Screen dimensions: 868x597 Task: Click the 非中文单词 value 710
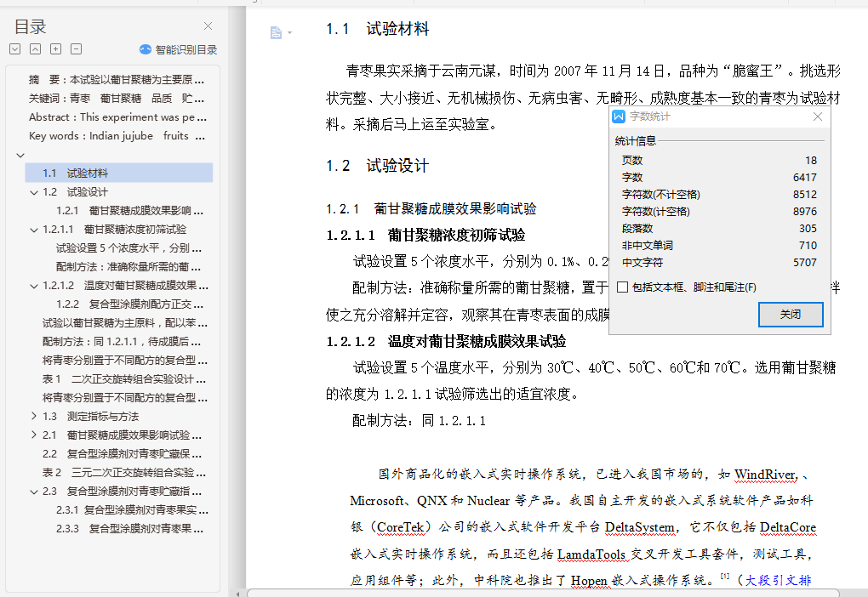[x=808, y=246]
